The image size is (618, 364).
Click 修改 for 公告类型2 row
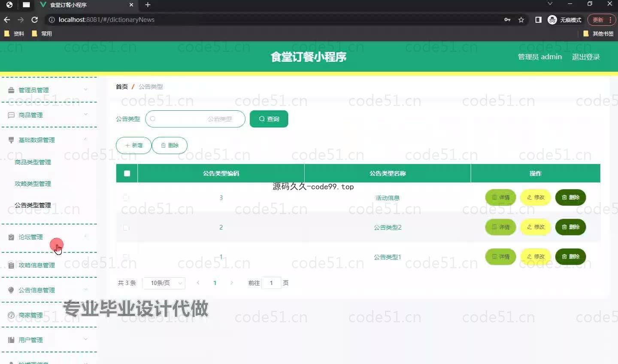tap(536, 227)
